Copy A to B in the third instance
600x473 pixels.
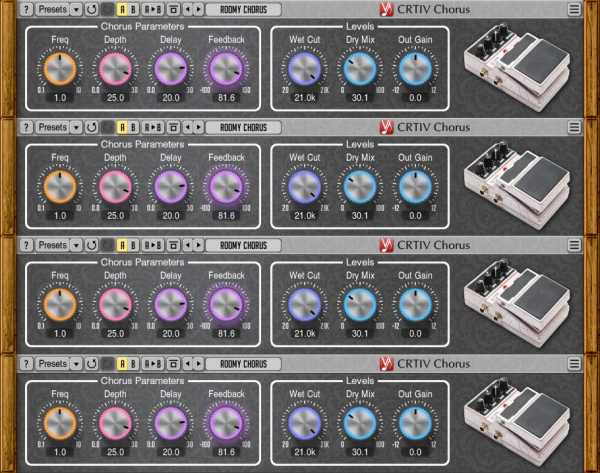coord(153,245)
